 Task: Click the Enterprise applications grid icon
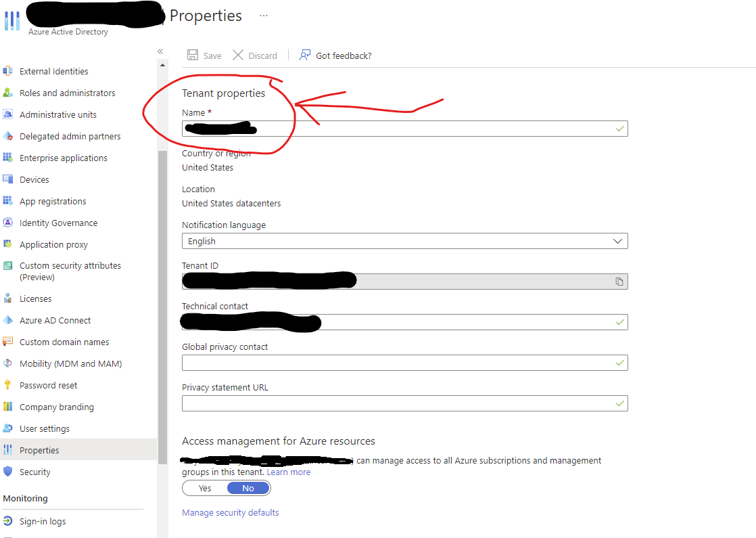coord(7,158)
